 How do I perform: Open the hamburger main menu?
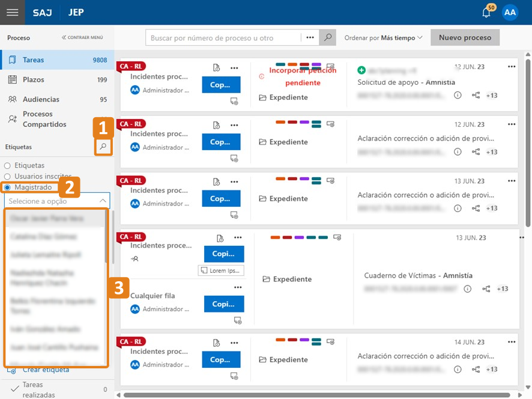(x=12, y=12)
